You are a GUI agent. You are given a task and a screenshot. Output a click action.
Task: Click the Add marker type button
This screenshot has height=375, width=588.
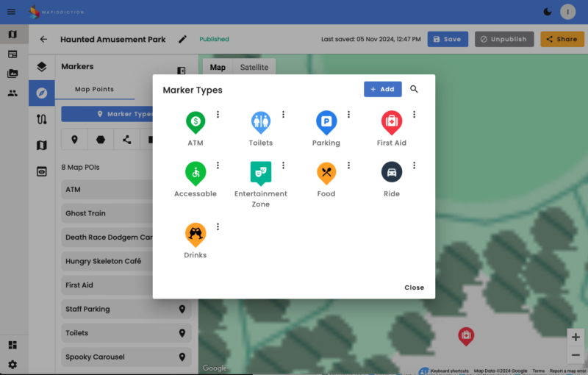[x=382, y=89]
